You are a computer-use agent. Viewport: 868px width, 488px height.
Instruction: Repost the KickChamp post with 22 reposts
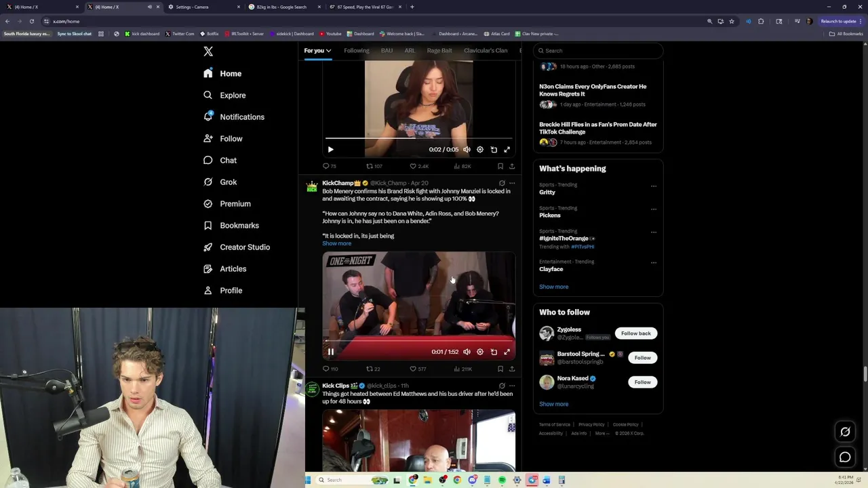373,369
